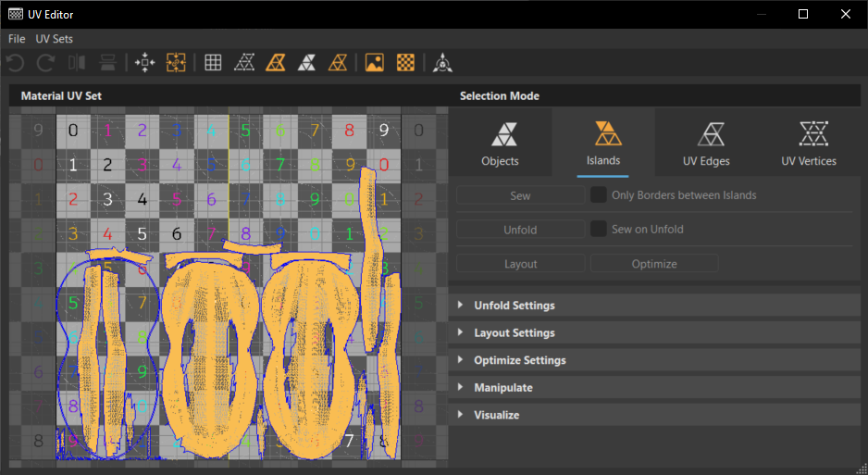Screen dimensions: 868x475
Task: Close the UV Editor window
Action: pyautogui.click(x=845, y=14)
